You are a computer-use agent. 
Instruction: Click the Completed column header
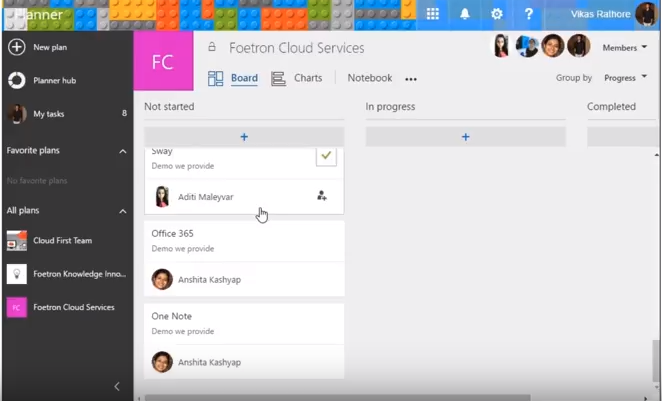611,106
